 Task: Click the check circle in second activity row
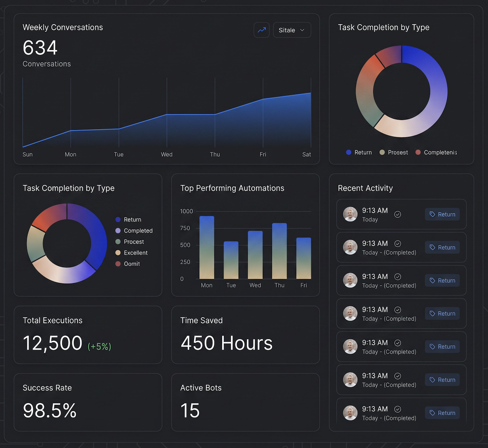pyautogui.click(x=397, y=243)
